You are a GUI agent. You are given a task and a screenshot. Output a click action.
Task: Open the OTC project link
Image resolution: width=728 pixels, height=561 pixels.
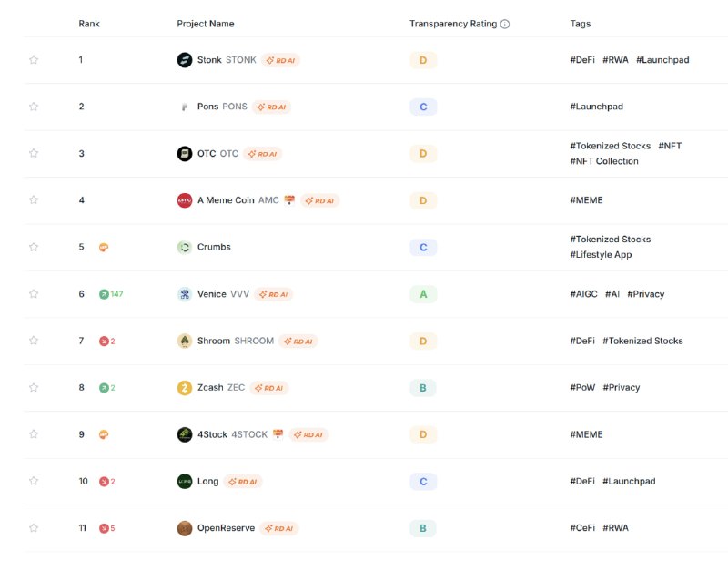click(x=207, y=153)
